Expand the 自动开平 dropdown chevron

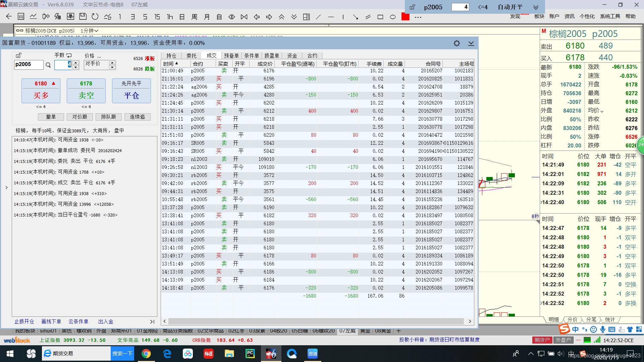tap(536, 7)
